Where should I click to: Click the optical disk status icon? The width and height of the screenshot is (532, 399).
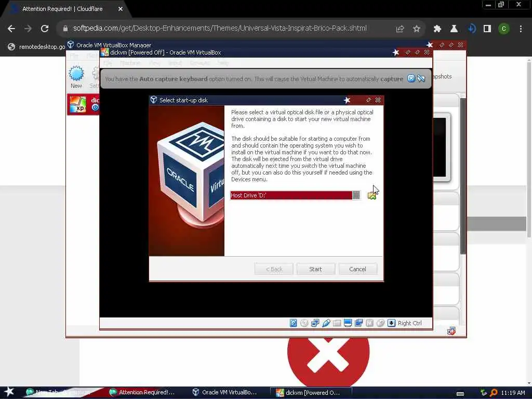(304, 323)
